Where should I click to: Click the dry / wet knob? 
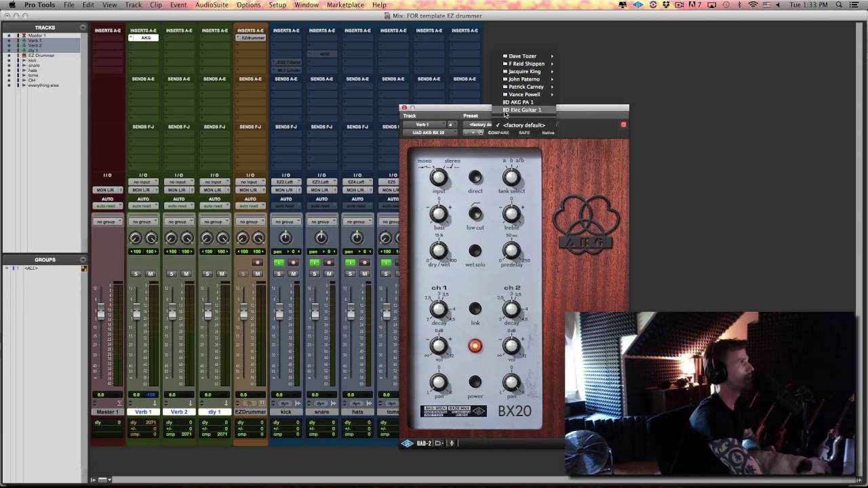(439, 251)
